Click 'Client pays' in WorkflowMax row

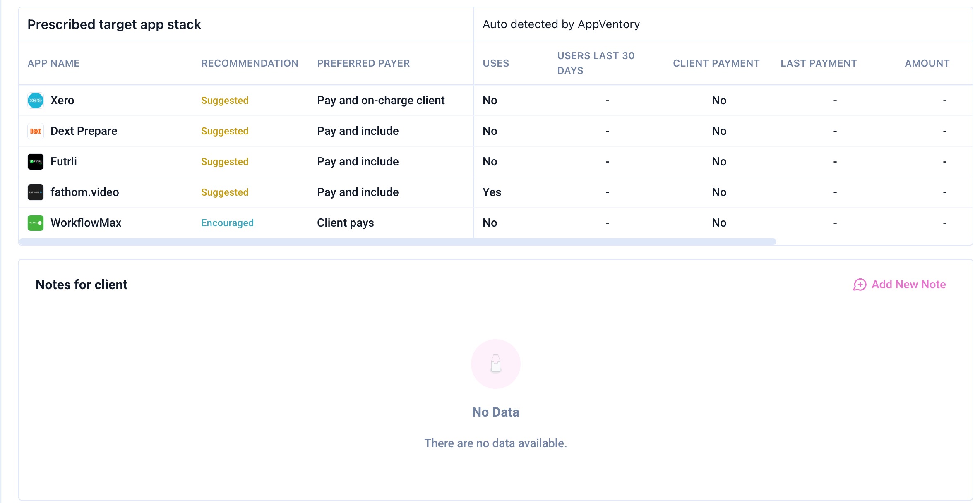346,223
